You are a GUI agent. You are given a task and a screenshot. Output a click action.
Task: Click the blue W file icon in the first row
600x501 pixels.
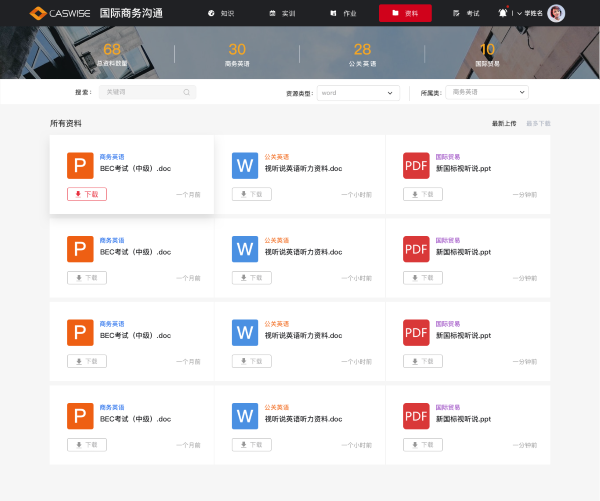[245, 165]
